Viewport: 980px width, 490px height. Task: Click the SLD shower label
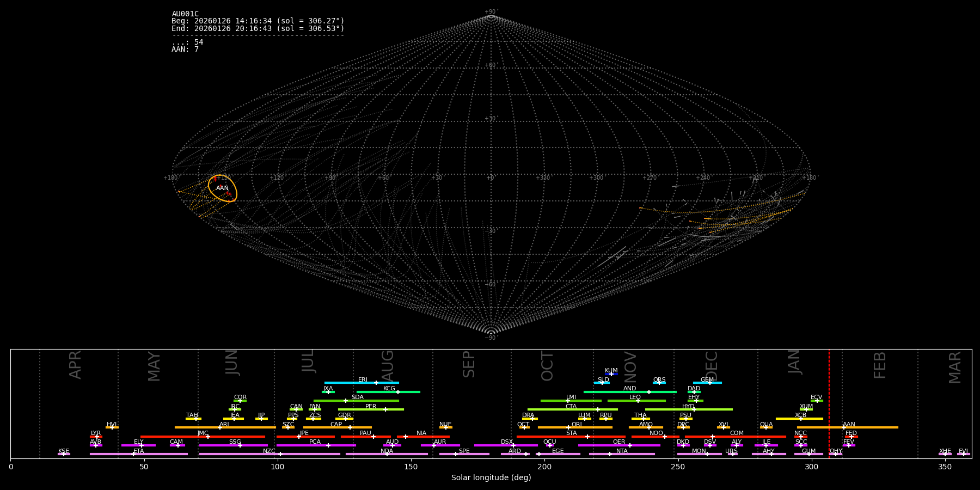point(603,380)
